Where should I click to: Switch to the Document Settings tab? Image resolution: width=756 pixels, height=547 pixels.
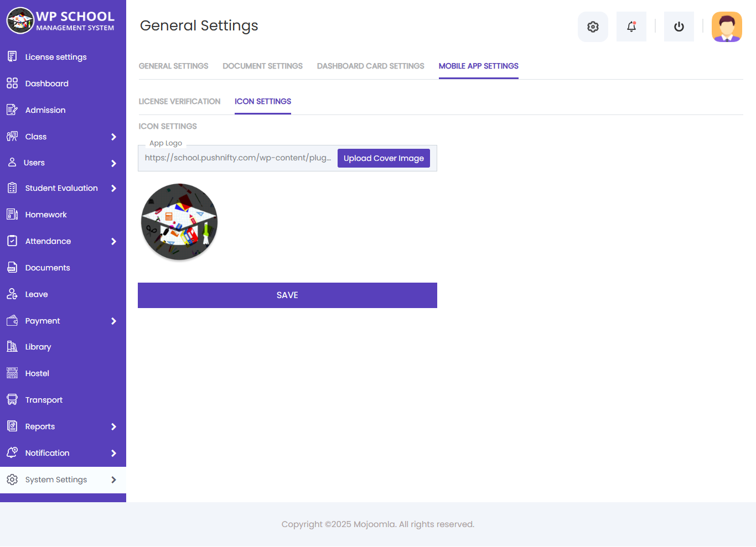pos(262,66)
